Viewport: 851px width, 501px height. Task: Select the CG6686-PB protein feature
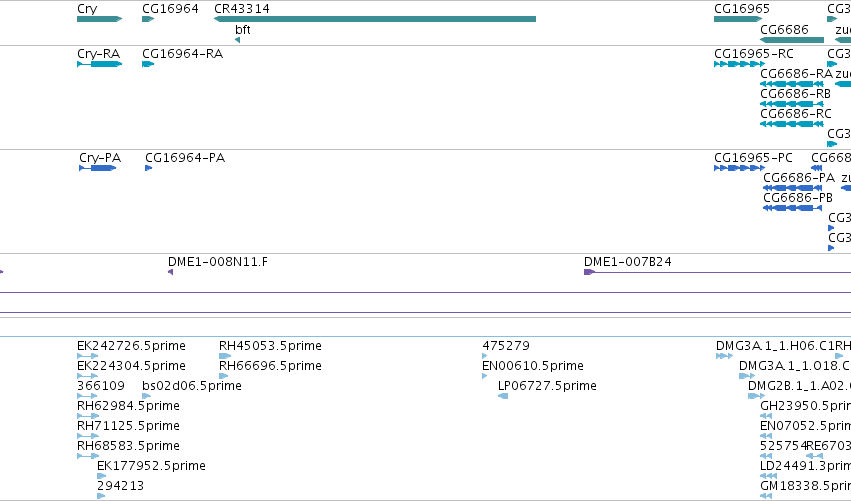coord(792,208)
